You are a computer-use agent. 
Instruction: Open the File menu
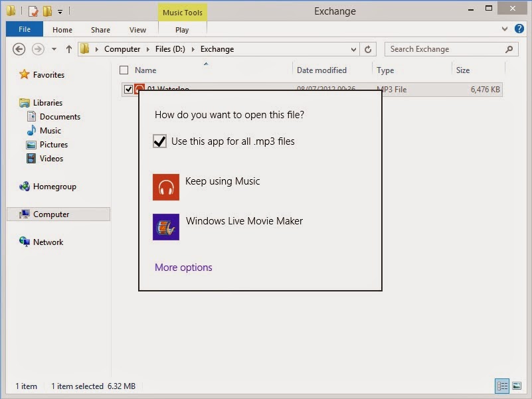[25, 29]
